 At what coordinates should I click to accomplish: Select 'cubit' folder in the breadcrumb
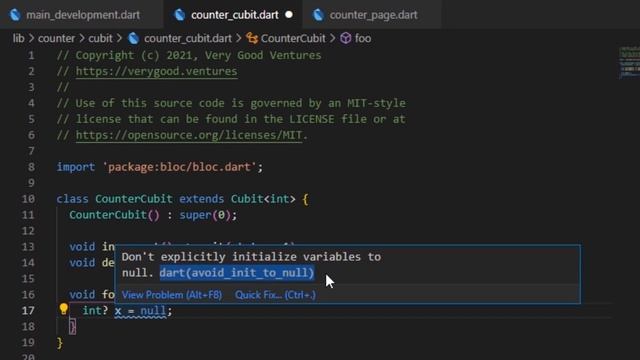(100, 38)
